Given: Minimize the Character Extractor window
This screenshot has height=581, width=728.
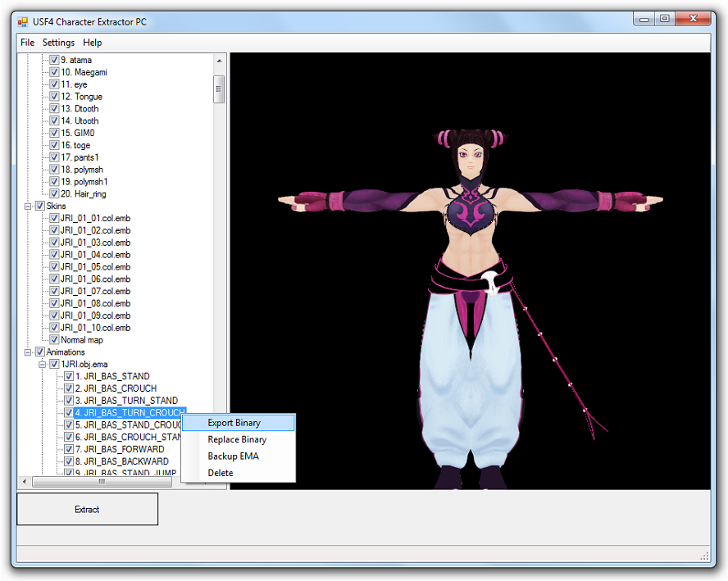Looking at the screenshot, I should [x=644, y=19].
